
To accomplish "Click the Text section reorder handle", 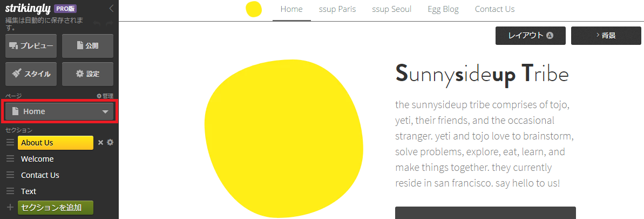I will (x=10, y=191).
